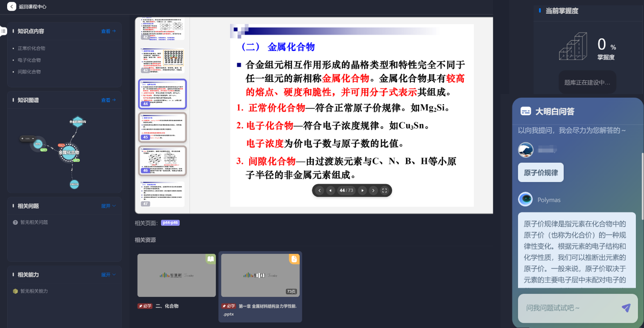This screenshot has width=644, height=328.
Task: Send the question with the paper plane icon
Action: pos(626,308)
